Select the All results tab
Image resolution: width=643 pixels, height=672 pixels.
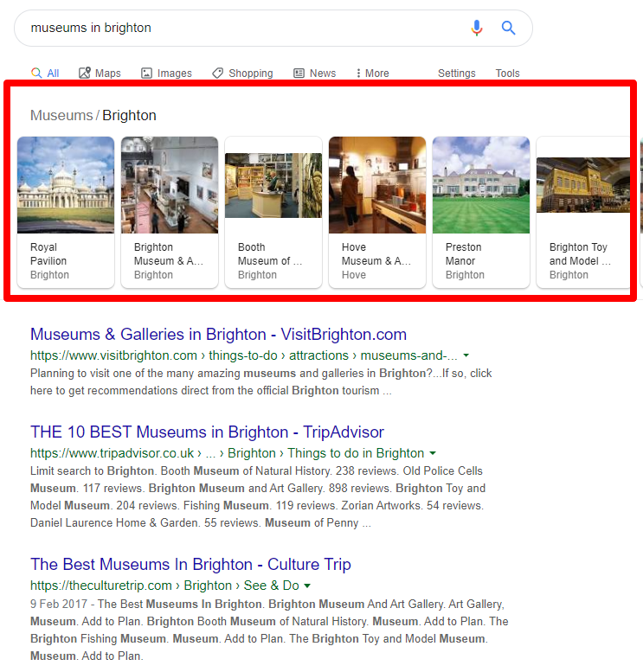click(x=45, y=74)
